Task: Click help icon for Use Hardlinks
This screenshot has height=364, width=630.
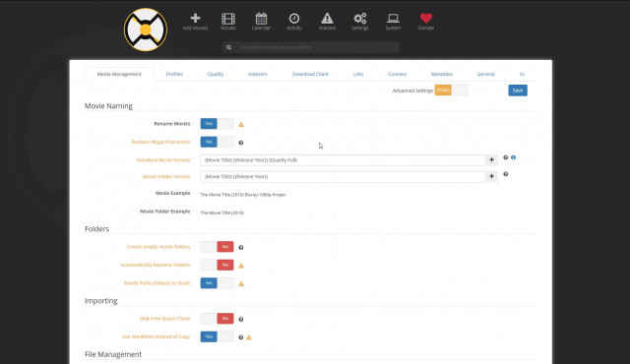Action: pos(240,337)
